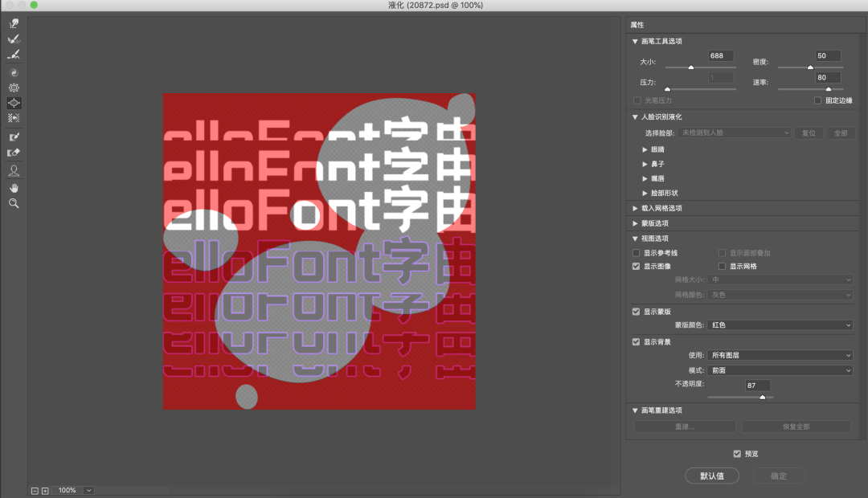Enable the 显示网格 checkbox
The width and height of the screenshot is (868, 498).
tap(723, 266)
